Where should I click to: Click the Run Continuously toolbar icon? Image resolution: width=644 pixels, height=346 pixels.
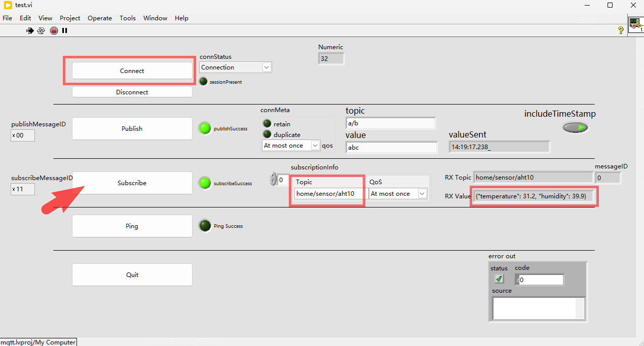[x=42, y=30]
